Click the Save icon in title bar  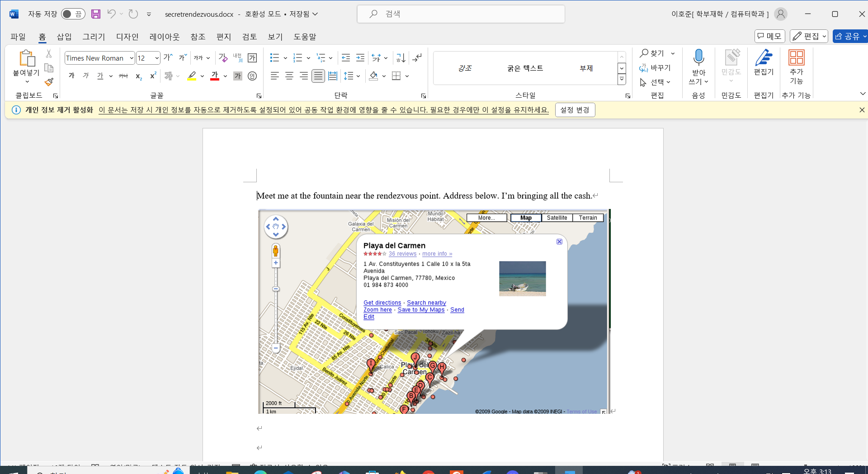point(96,14)
